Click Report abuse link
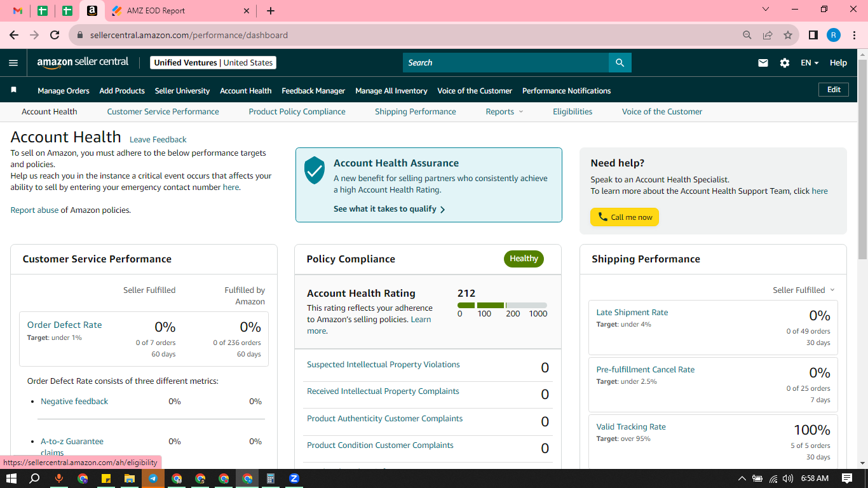The image size is (868, 488). coord(34,210)
